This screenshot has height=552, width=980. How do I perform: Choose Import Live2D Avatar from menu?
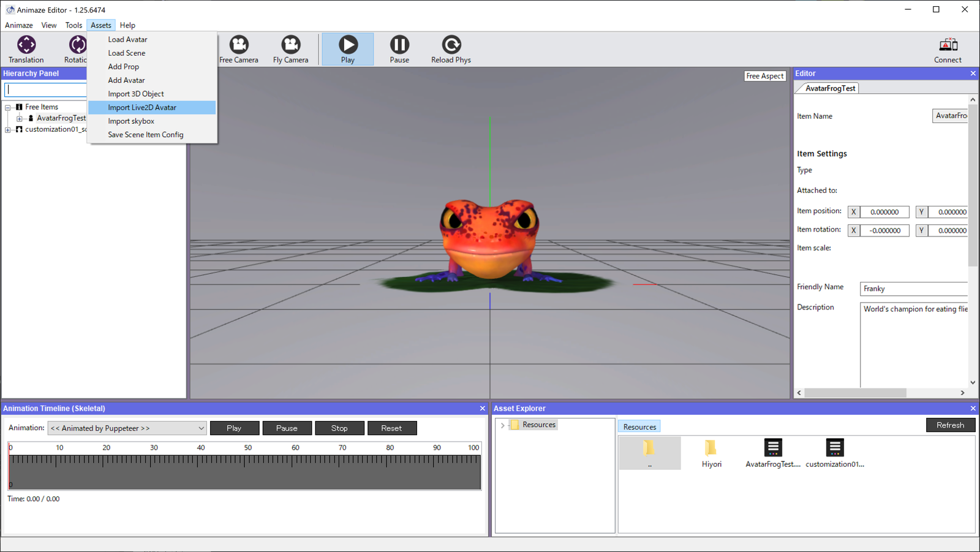pos(142,108)
